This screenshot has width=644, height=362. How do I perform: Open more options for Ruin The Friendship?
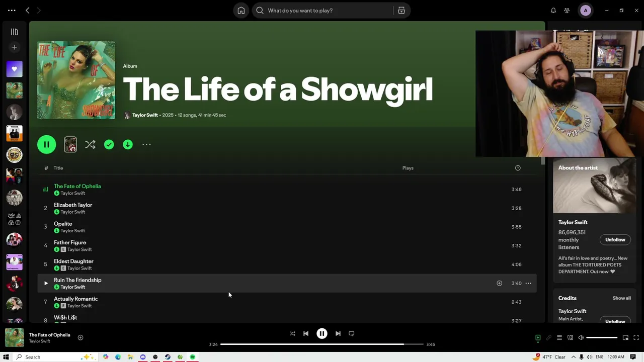tap(528, 284)
